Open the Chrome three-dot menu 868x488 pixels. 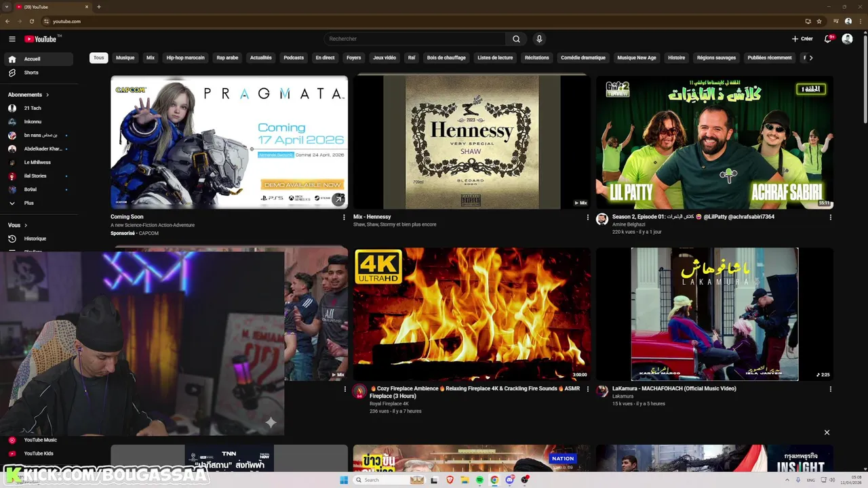[x=861, y=21]
